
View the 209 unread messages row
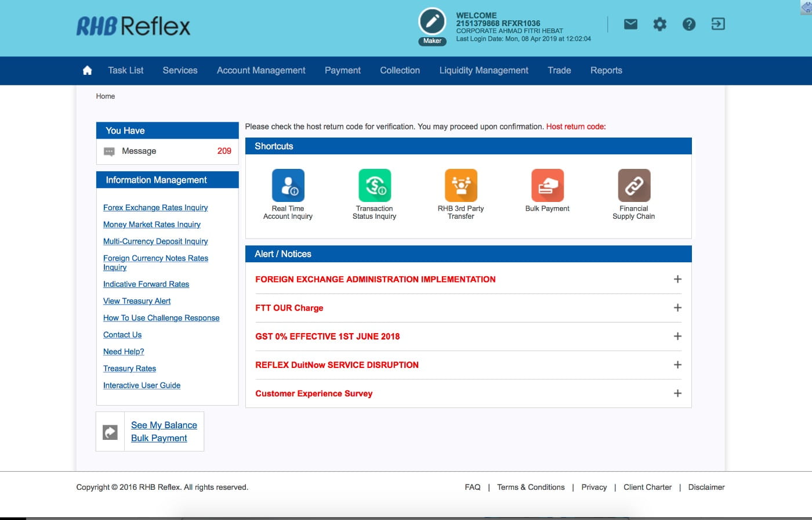(167, 151)
